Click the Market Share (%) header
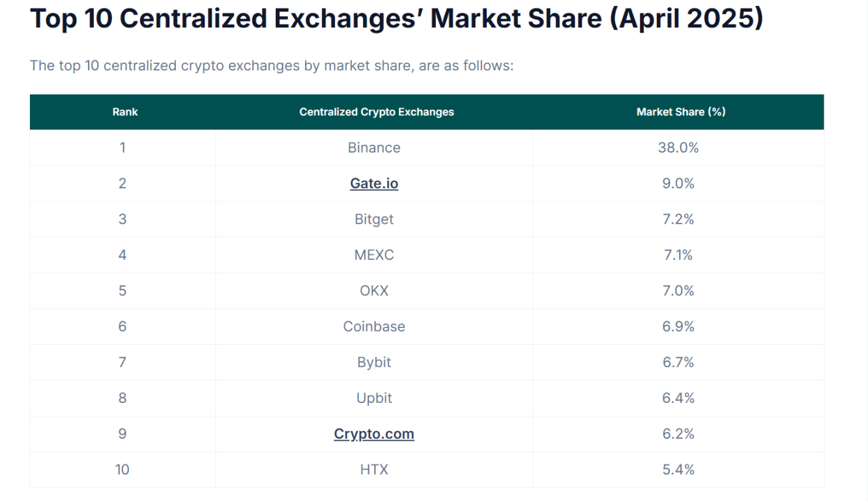 click(x=681, y=112)
